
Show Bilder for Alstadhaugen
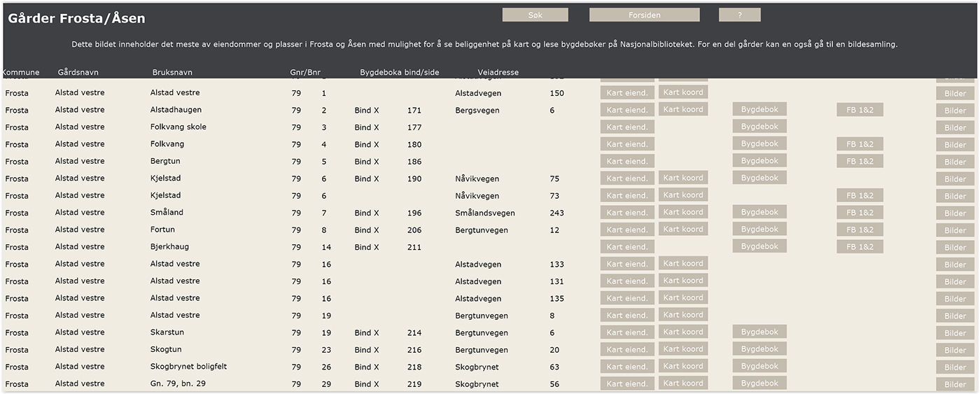(955, 111)
